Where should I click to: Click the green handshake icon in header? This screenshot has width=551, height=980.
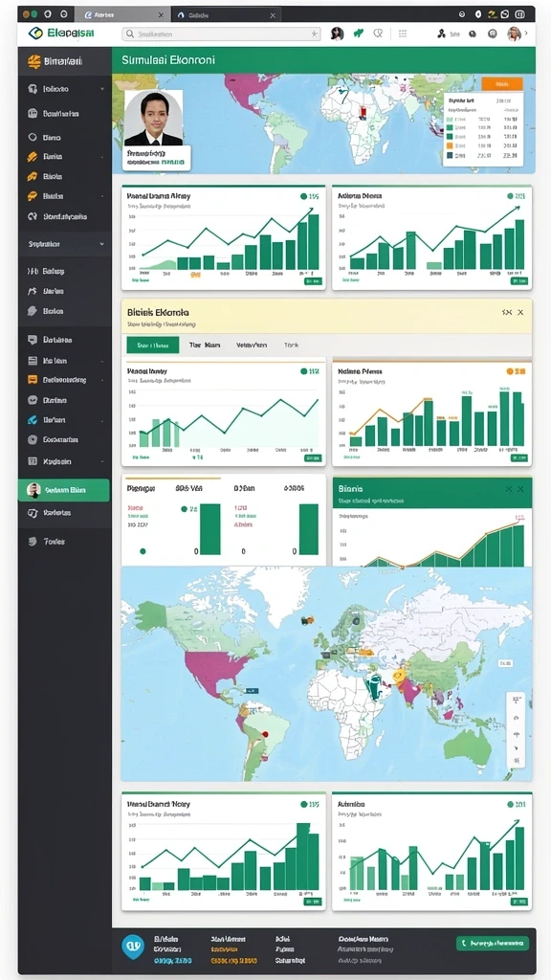coord(358,33)
